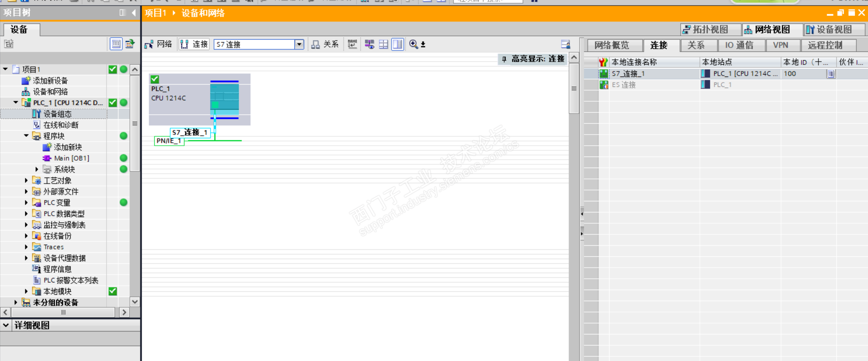Collapse the 项目树 panel with the arrow
This screenshot has height=361, width=868.
(134, 13)
